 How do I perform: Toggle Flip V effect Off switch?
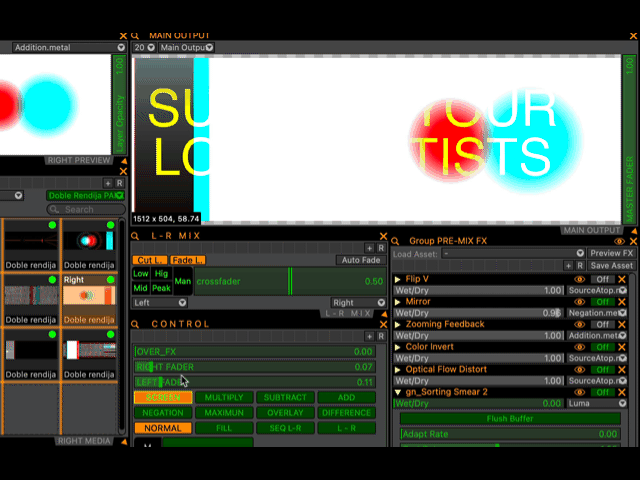pyautogui.click(x=602, y=279)
